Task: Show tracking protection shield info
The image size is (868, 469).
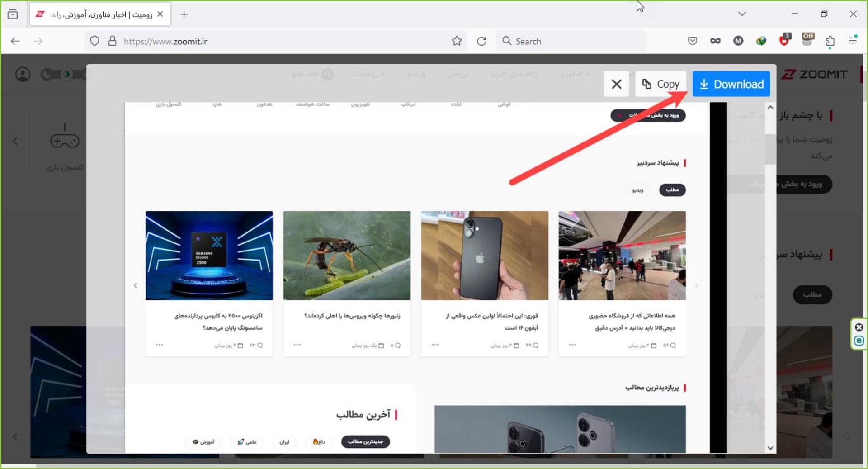Action: click(94, 41)
